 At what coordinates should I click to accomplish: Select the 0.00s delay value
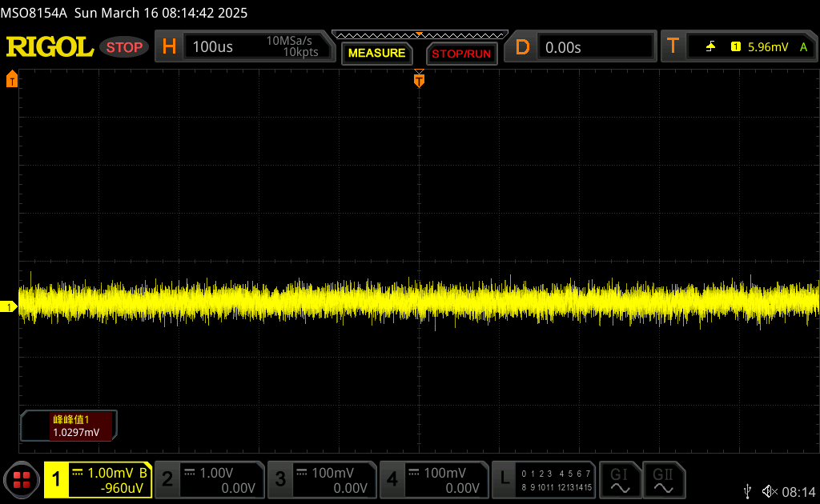coord(563,47)
